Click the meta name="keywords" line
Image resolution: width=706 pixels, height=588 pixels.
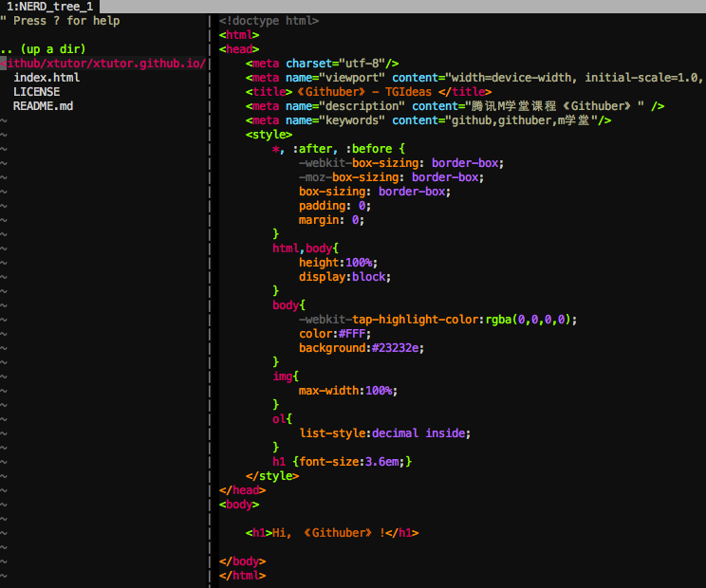pos(428,120)
